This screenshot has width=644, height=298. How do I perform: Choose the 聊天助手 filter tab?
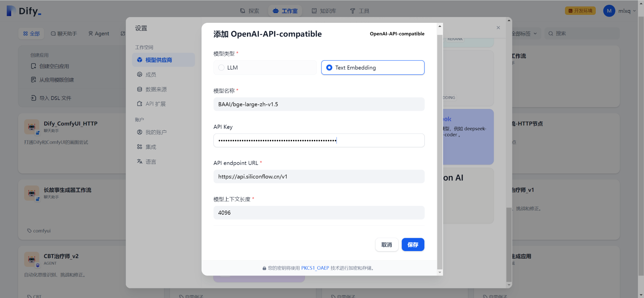click(64, 33)
